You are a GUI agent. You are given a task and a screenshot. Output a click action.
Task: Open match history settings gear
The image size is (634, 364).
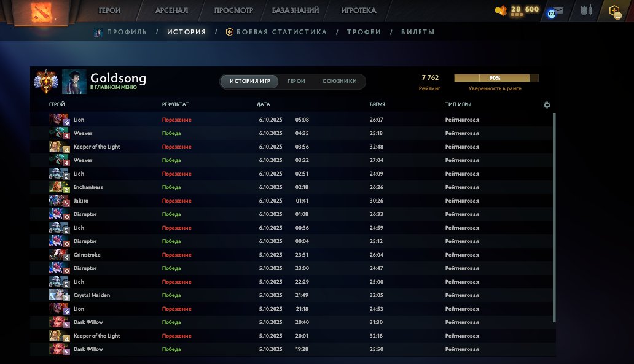(547, 105)
